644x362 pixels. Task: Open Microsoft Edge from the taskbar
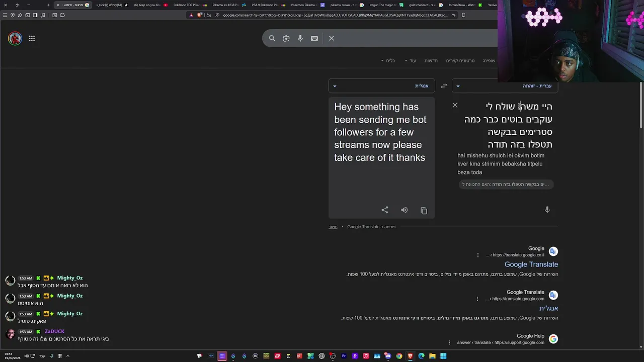coord(421,356)
